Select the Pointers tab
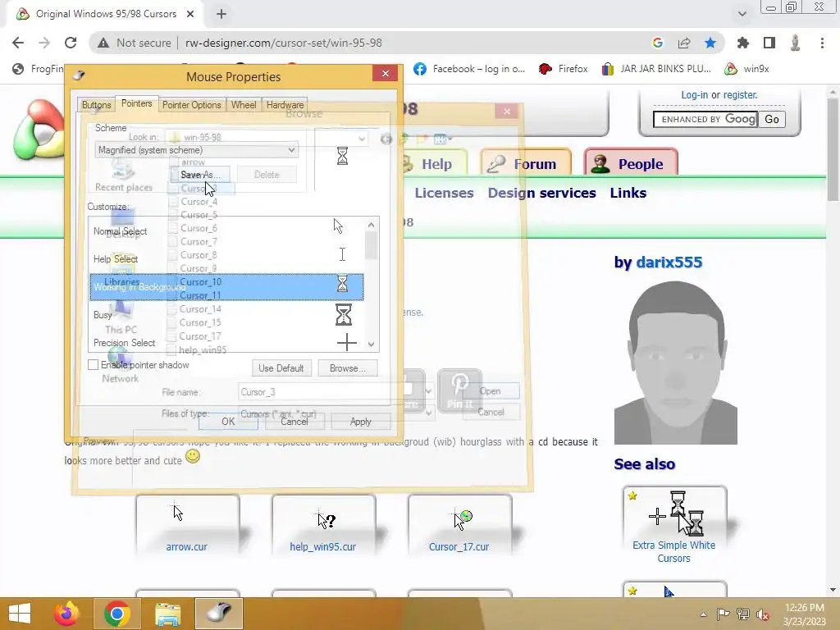Image resolution: width=840 pixels, height=630 pixels. (137, 103)
